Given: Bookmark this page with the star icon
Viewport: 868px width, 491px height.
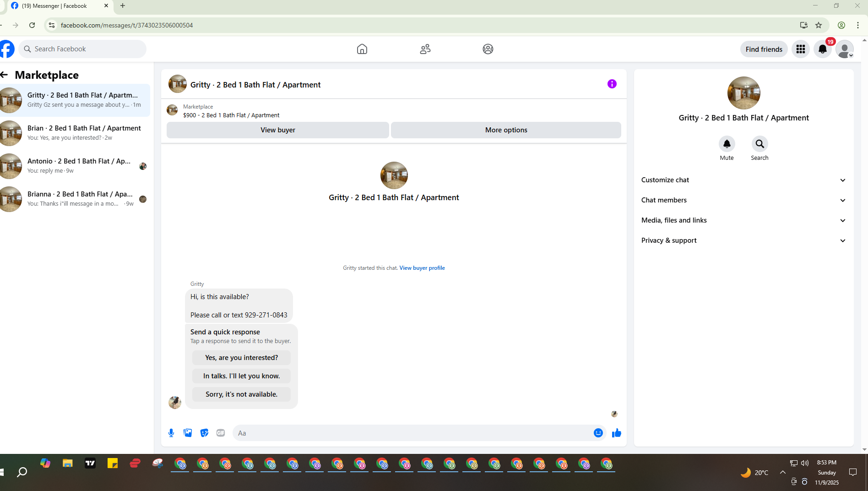Looking at the screenshot, I should click(x=819, y=25).
